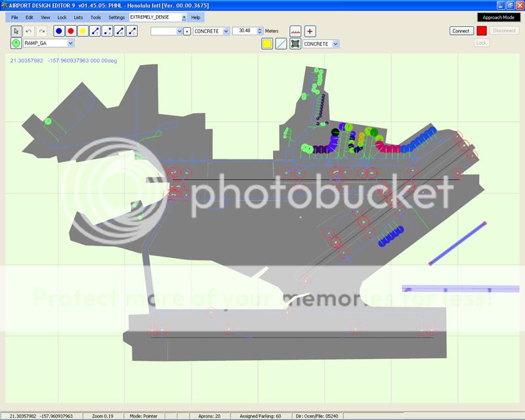Click 'Aprons: 20' in the status bar
The image size is (525, 420).
(x=209, y=416)
